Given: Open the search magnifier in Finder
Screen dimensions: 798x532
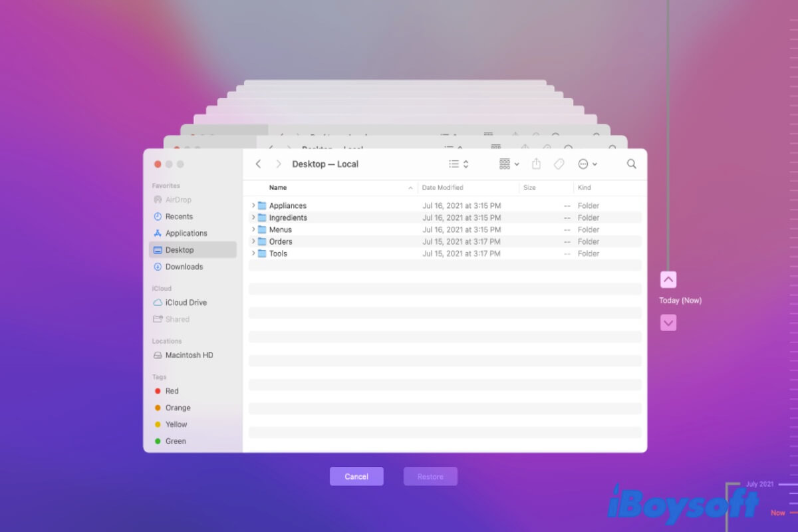Looking at the screenshot, I should point(631,164).
